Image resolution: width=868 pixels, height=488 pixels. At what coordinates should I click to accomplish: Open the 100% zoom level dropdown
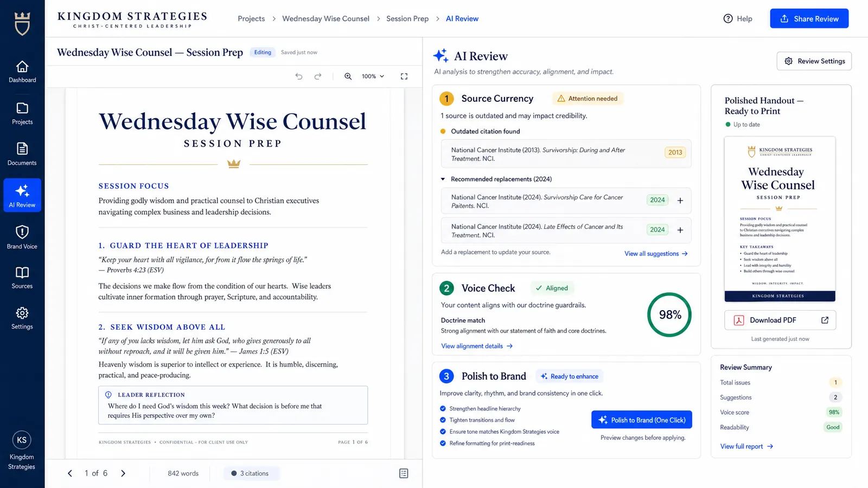(373, 76)
